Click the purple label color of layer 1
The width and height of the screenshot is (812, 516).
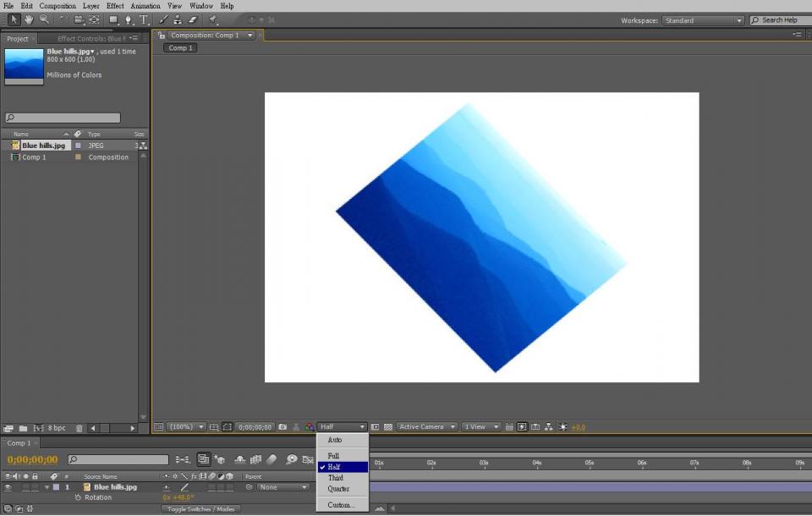pos(57,487)
